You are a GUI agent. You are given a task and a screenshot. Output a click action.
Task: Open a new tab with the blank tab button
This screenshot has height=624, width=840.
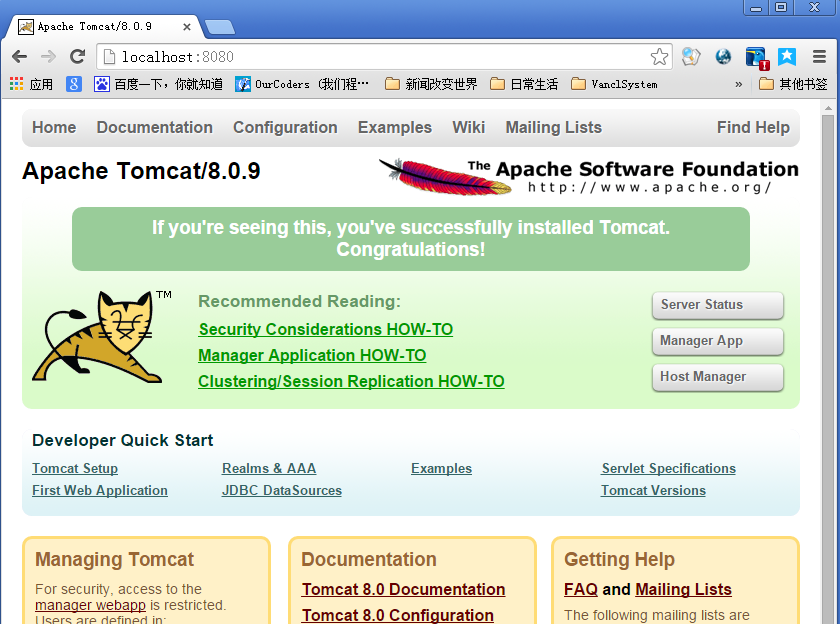pyautogui.click(x=220, y=27)
